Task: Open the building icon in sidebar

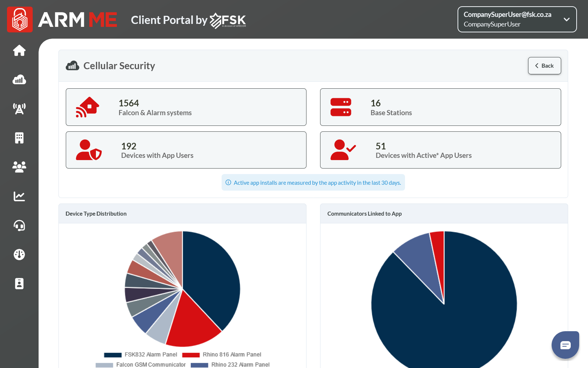Action: 19,138
